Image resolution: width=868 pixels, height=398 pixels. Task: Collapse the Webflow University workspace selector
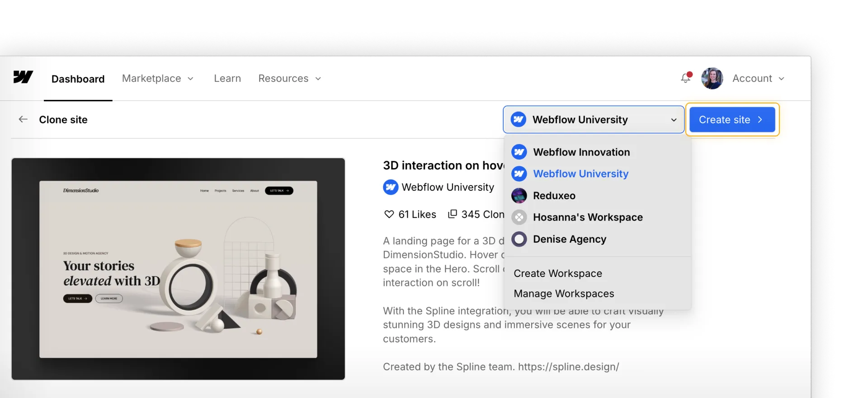point(593,119)
